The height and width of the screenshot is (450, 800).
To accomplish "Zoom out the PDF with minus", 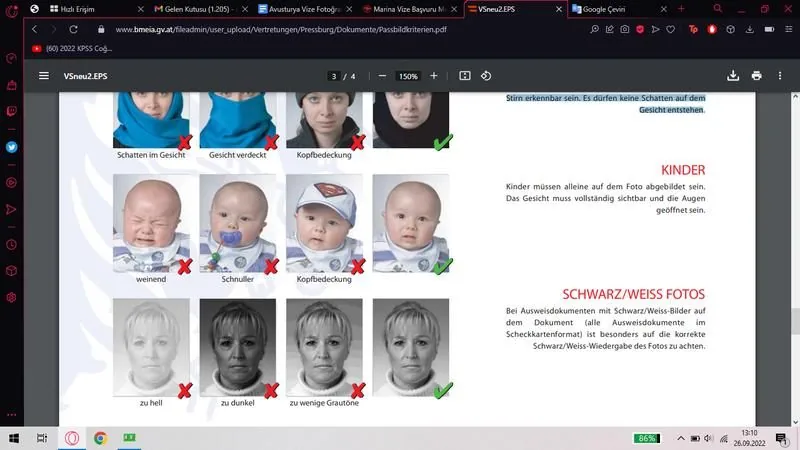I will 382,76.
